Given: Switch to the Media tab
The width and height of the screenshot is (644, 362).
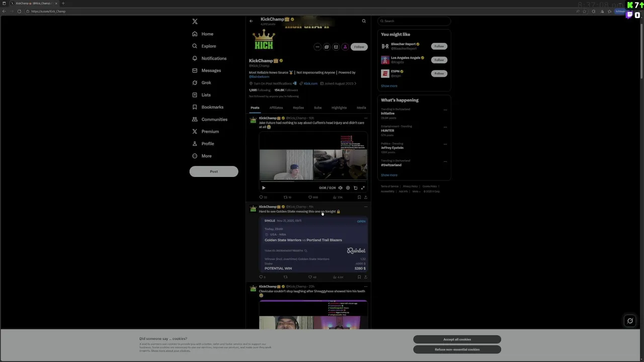Looking at the screenshot, I should tap(361, 108).
